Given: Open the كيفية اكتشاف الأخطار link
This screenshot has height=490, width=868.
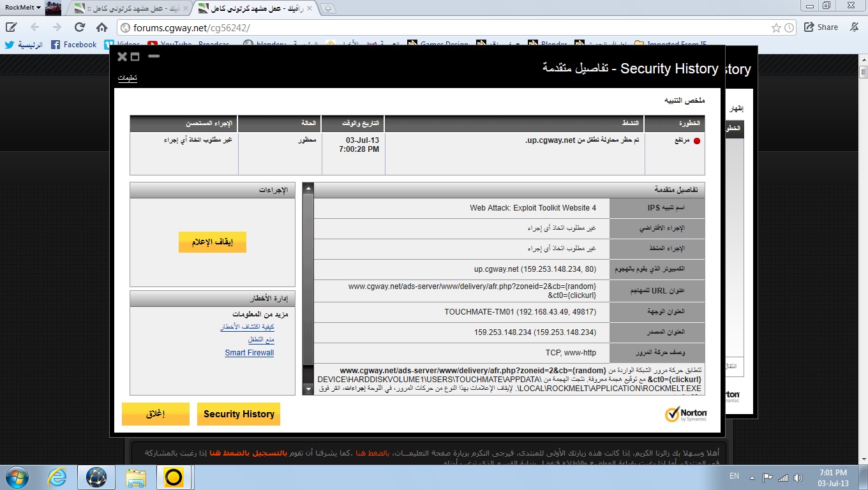Looking at the screenshot, I should tap(248, 327).
